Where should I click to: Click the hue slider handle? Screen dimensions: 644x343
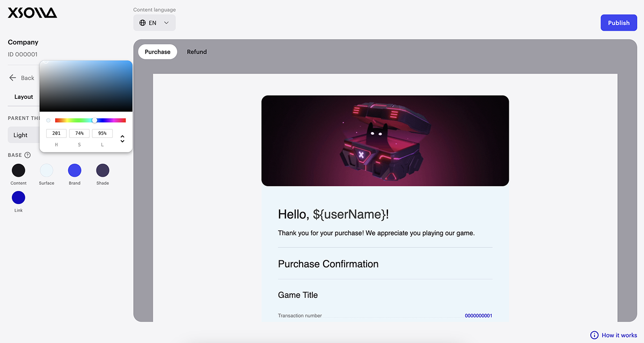[94, 120]
